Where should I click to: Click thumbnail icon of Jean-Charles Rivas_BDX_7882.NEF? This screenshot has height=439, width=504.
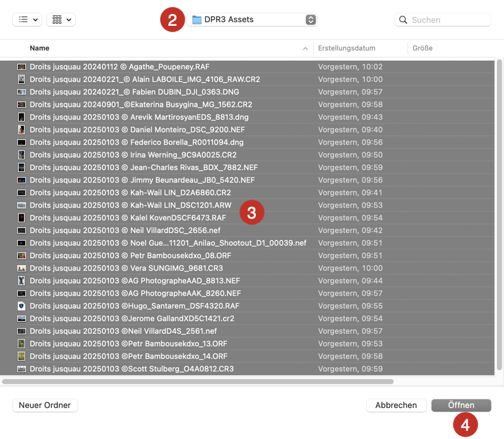click(21, 168)
